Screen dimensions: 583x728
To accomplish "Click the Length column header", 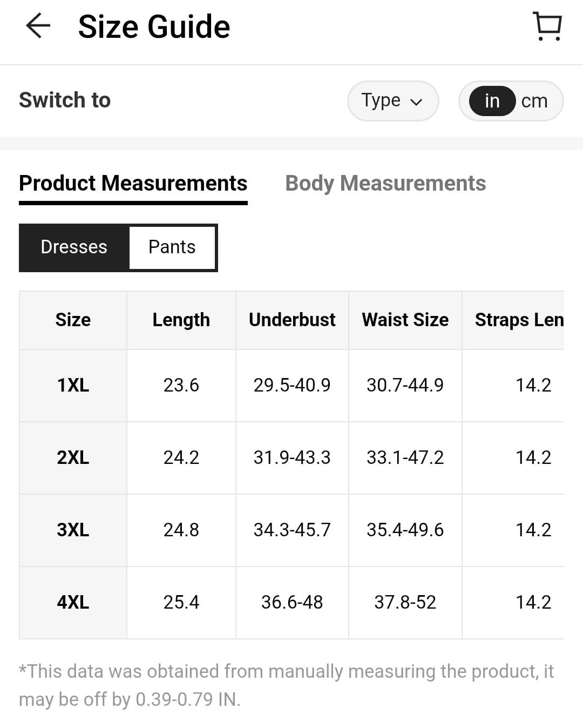I will [181, 320].
